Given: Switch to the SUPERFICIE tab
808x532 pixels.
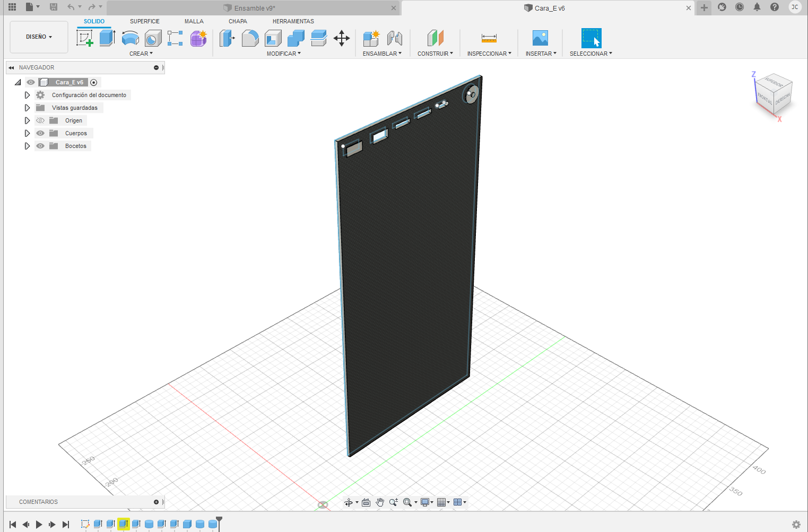Looking at the screenshot, I should tap(145, 21).
